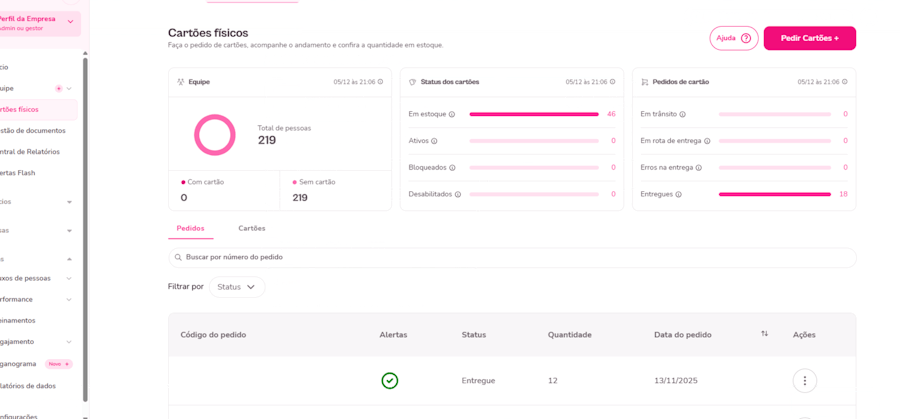This screenshot has width=900, height=419.
Task: Expand the Performance sidebar section
Action: pos(69,300)
